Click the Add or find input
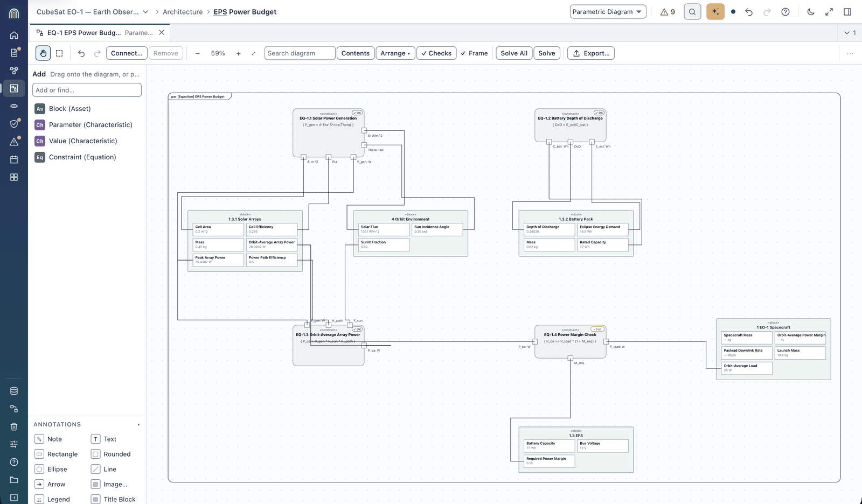Image resolution: width=862 pixels, height=504 pixels. 87,90
